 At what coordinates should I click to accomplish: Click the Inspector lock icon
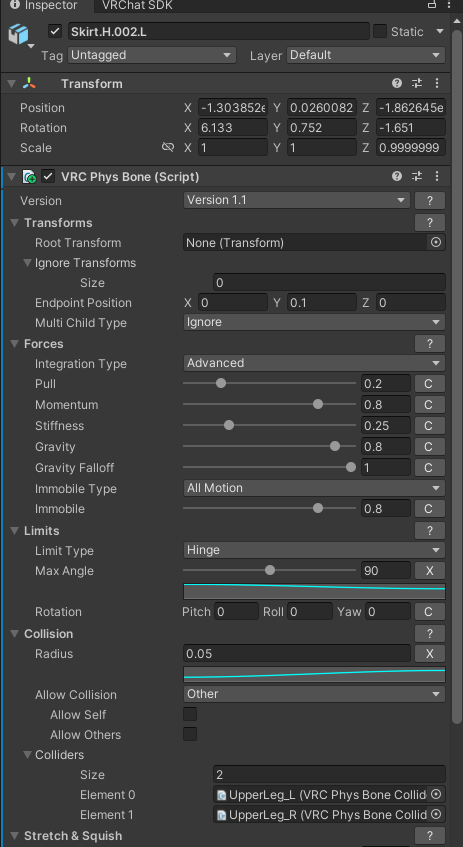click(432, 5)
